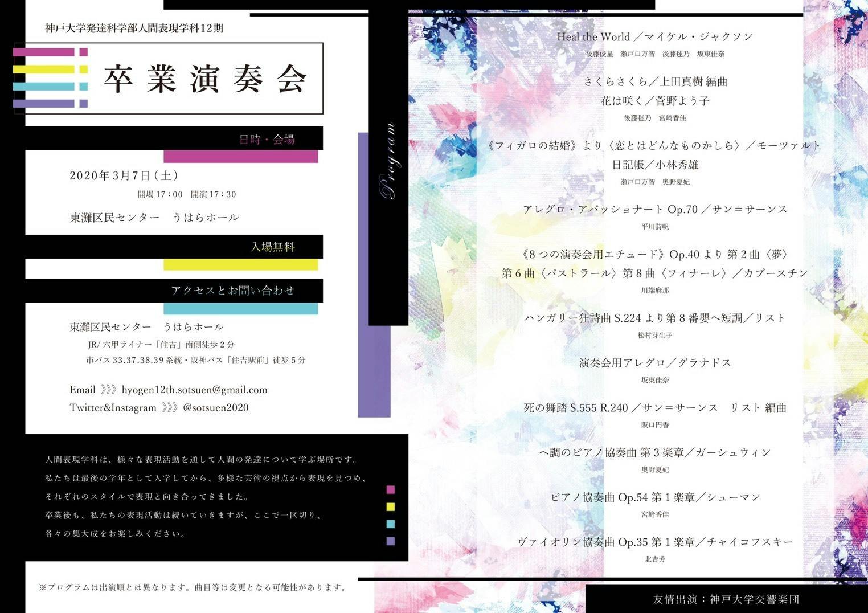Click the small purple square in black box

click(x=390, y=541)
